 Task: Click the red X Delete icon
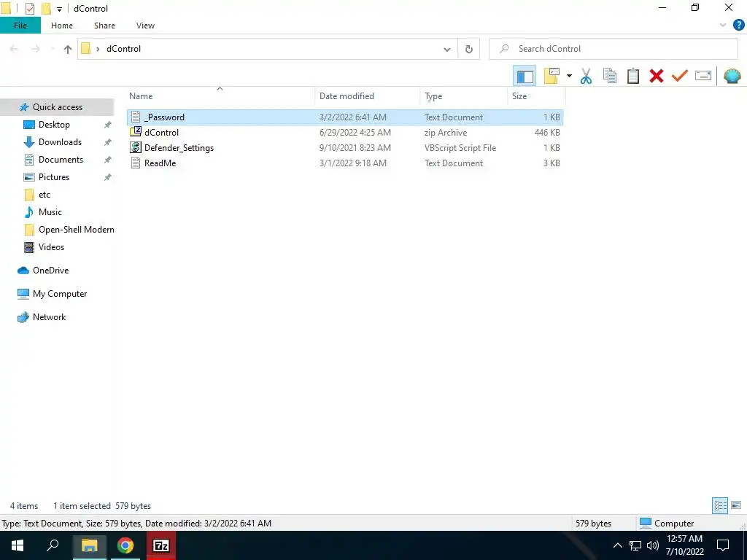(x=657, y=76)
